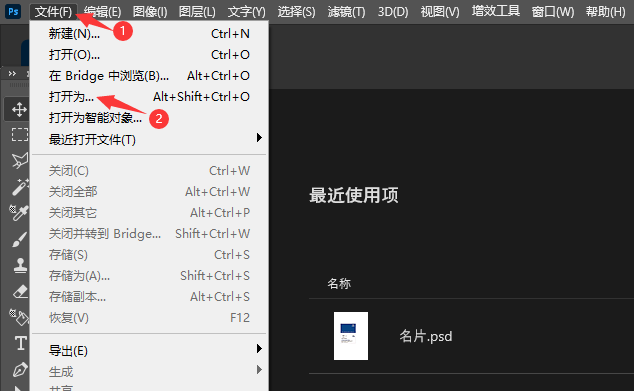The height and width of the screenshot is (391, 634).
Task: Expand the 导出(E) submenu
Action: pos(149,350)
